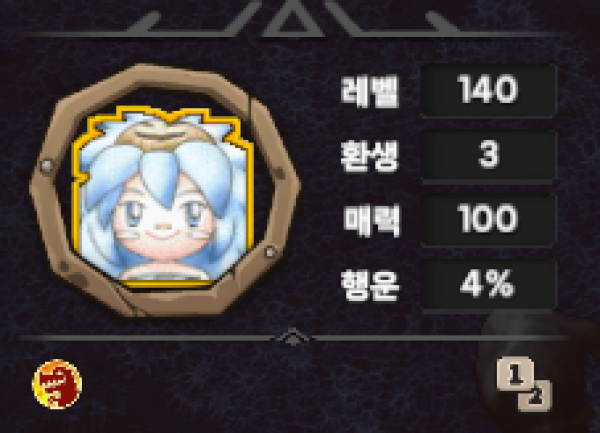
Task: Click the metal rivet on frame's left side
Action: (x=47, y=166)
